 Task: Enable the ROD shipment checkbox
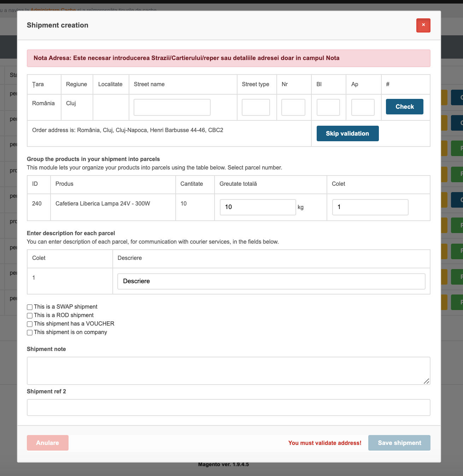click(30, 316)
